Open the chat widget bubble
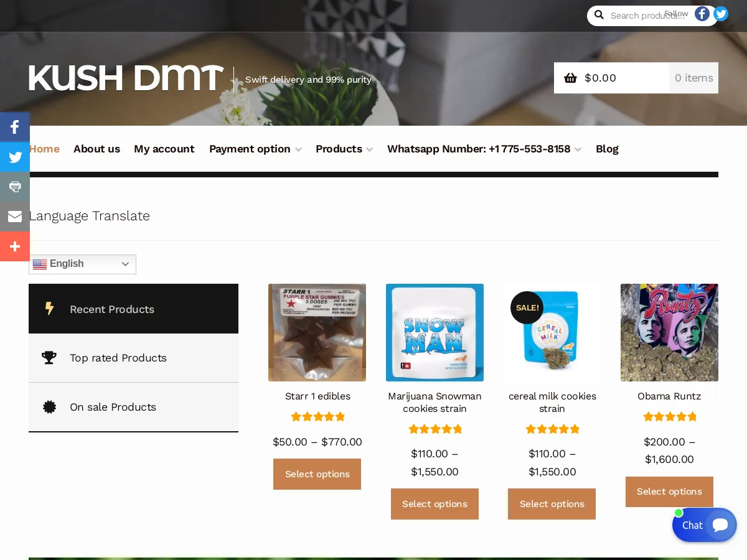 (704, 525)
